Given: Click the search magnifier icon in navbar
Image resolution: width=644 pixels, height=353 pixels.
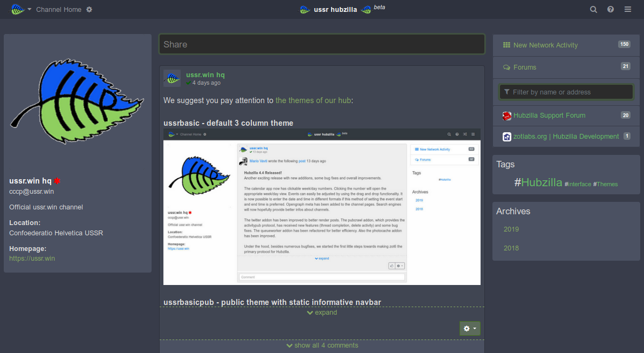Looking at the screenshot, I should [593, 9].
